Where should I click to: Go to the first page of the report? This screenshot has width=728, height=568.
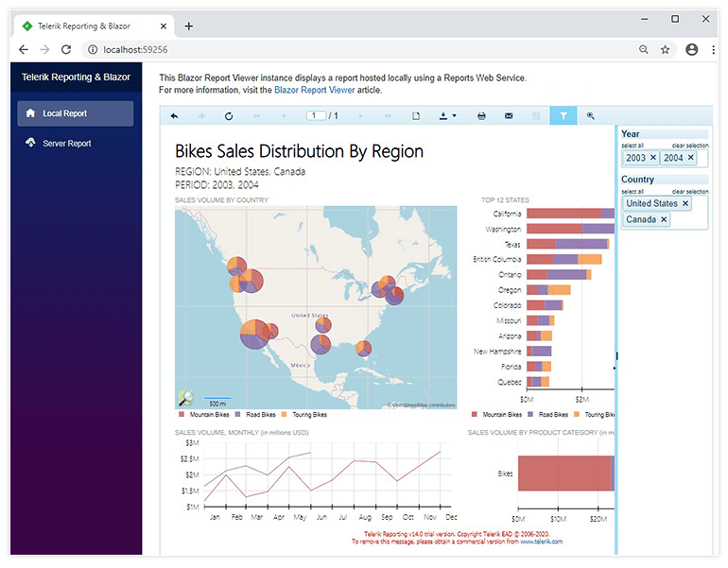coord(256,116)
